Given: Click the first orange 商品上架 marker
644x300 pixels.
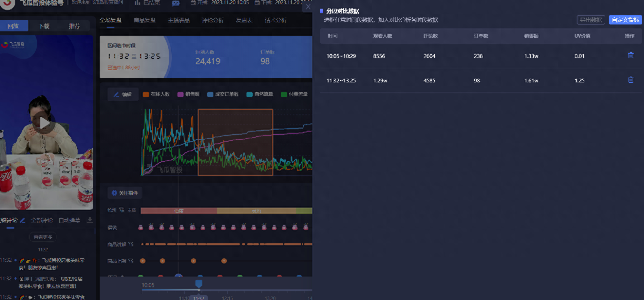Looking at the screenshot, I should (x=143, y=261).
